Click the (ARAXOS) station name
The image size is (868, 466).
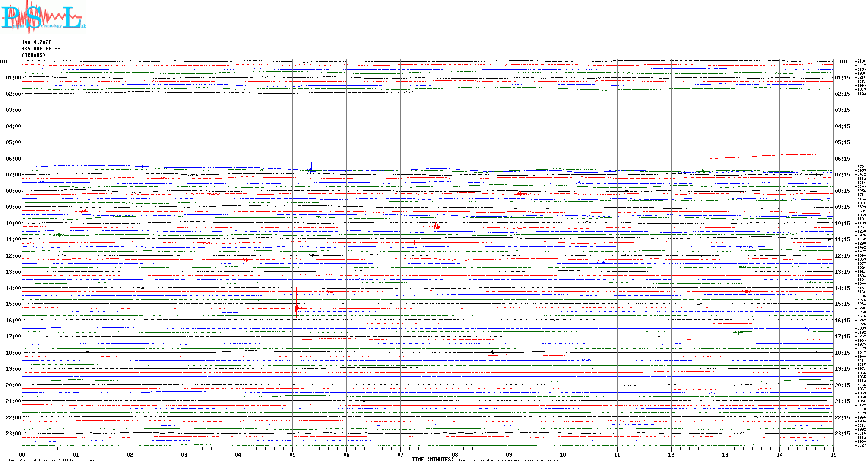tap(33, 55)
